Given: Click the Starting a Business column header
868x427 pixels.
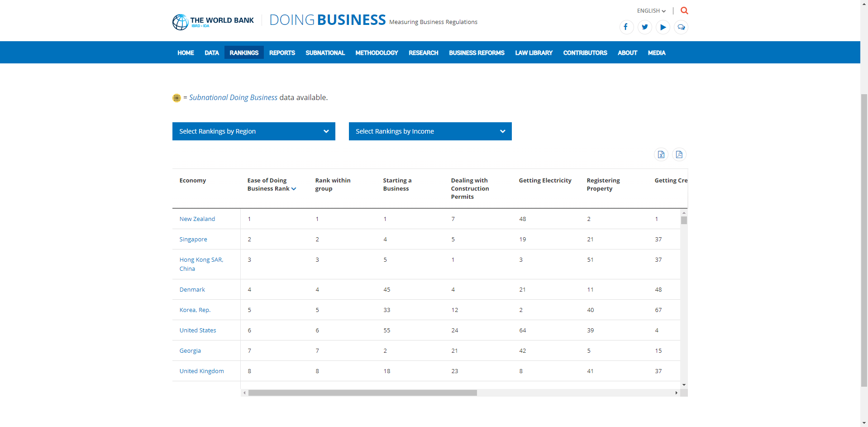Looking at the screenshot, I should pos(397,184).
